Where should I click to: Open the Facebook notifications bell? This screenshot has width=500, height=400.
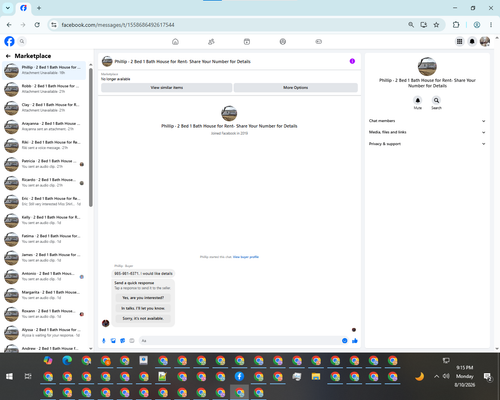coord(472,41)
